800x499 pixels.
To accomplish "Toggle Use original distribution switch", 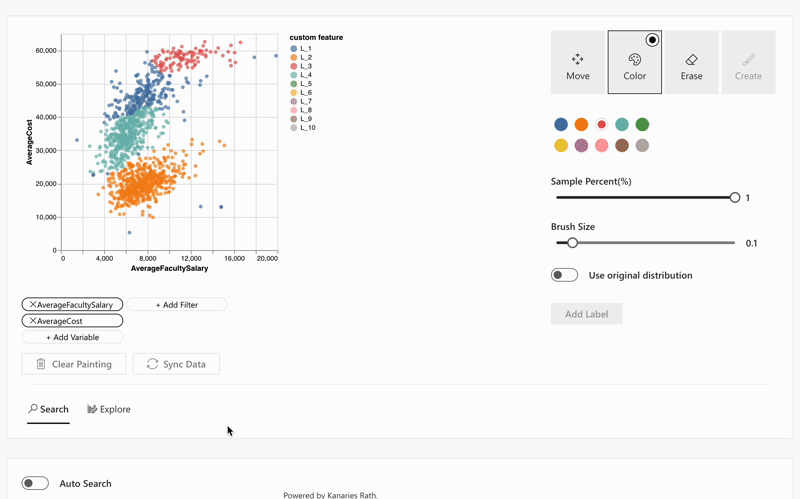I will click(564, 275).
